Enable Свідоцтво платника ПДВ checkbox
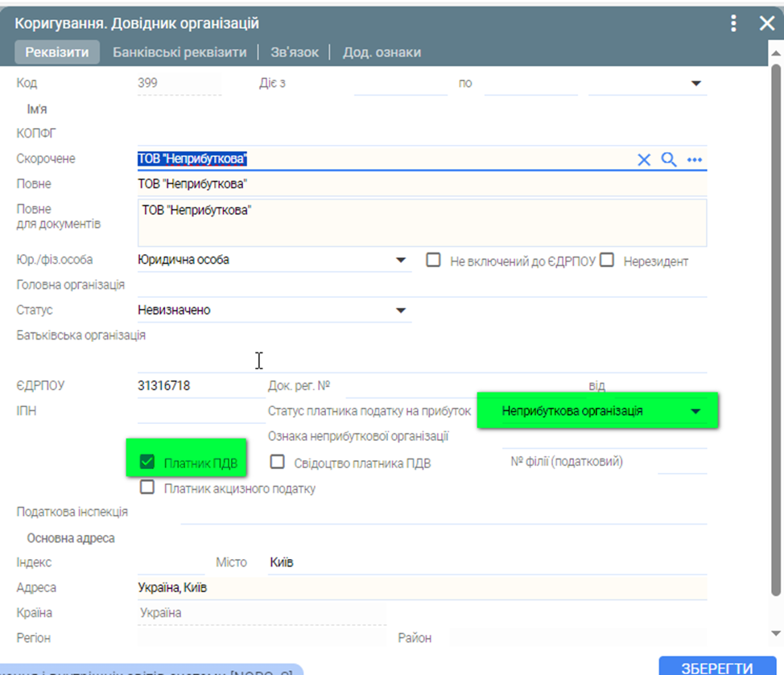Viewport: 784px width, 675px height. pyautogui.click(x=278, y=462)
